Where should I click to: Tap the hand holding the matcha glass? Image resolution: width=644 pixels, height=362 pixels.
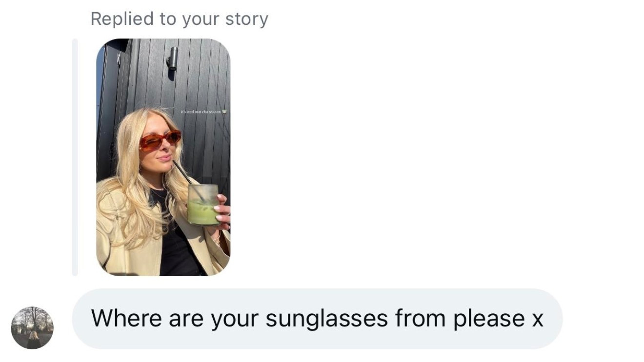222,210
